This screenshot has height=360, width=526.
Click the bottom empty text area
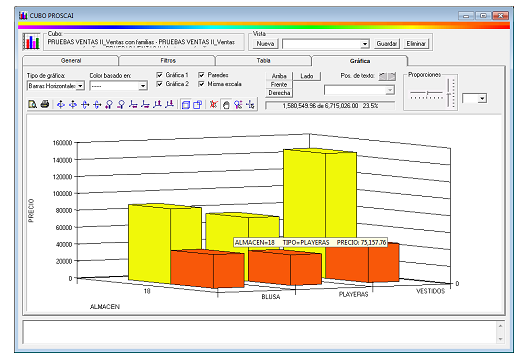tap(260, 332)
